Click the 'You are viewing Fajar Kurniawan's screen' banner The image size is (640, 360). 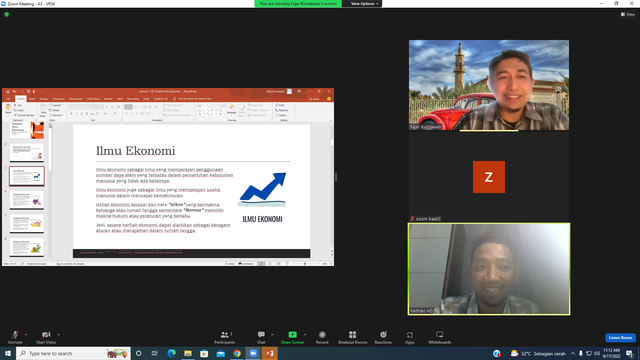[298, 4]
